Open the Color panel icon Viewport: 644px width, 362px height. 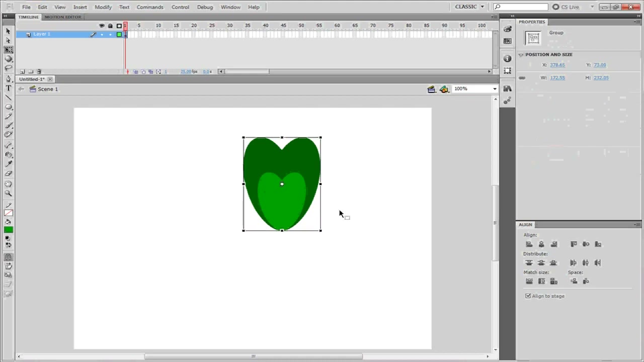coord(507,30)
